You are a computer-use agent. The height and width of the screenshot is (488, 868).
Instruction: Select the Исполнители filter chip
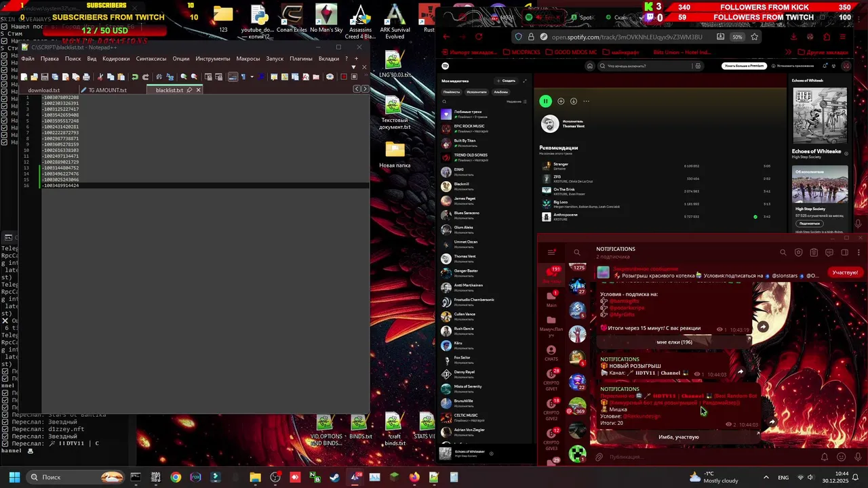[477, 91]
